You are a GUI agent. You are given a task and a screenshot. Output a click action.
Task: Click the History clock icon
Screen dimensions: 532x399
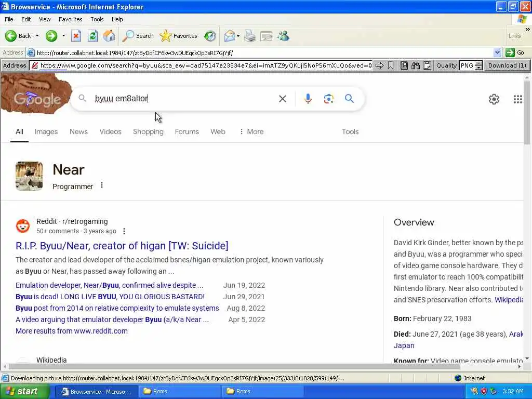pos(210,36)
